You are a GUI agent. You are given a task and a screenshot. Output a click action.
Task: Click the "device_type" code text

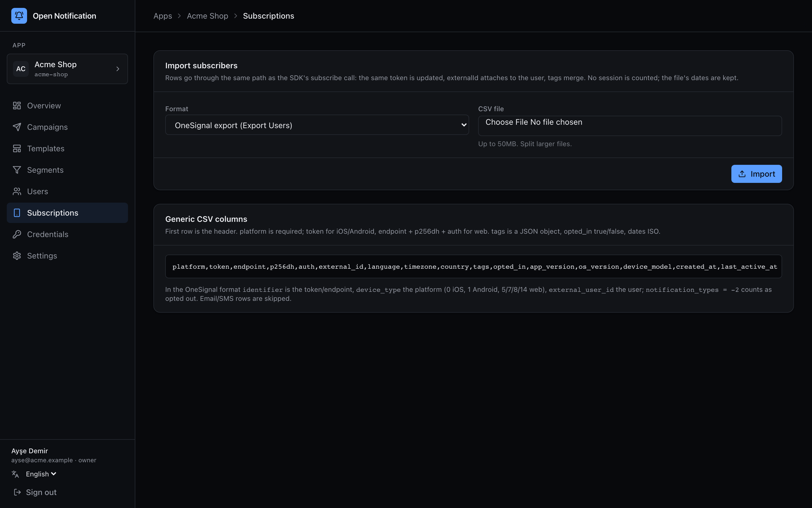378,290
